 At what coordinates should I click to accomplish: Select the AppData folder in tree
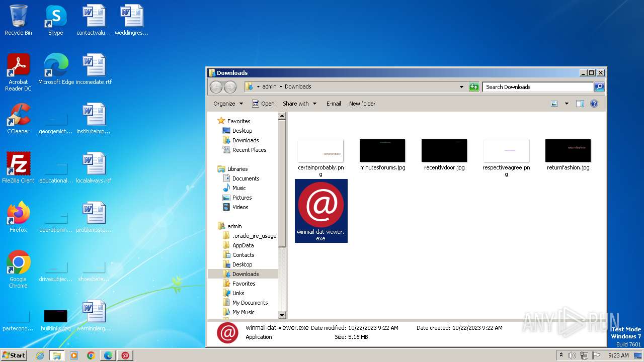[243, 245]
